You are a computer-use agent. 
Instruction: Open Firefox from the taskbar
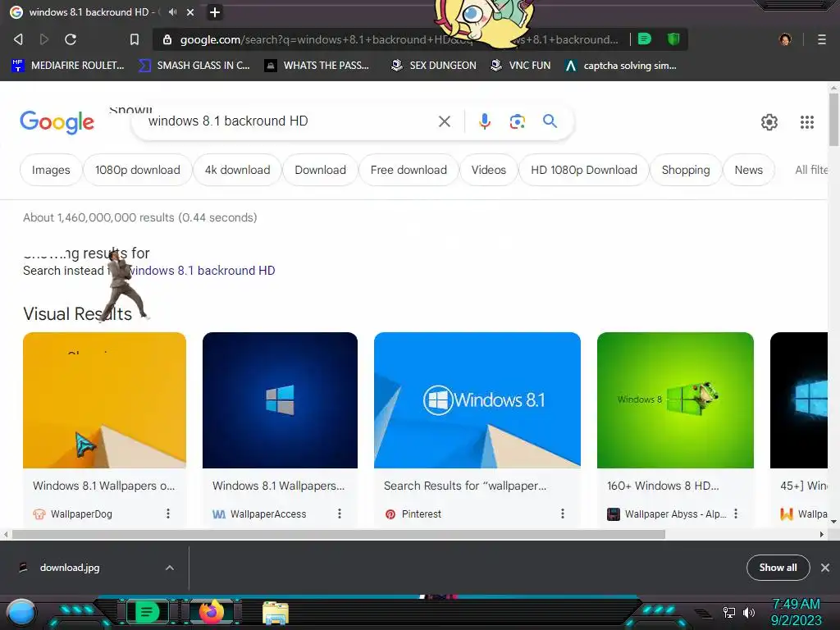(x=212, y=612)
